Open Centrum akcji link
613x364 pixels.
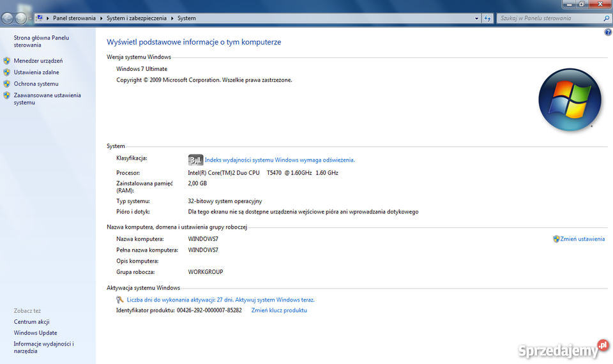tap(32, 322)
